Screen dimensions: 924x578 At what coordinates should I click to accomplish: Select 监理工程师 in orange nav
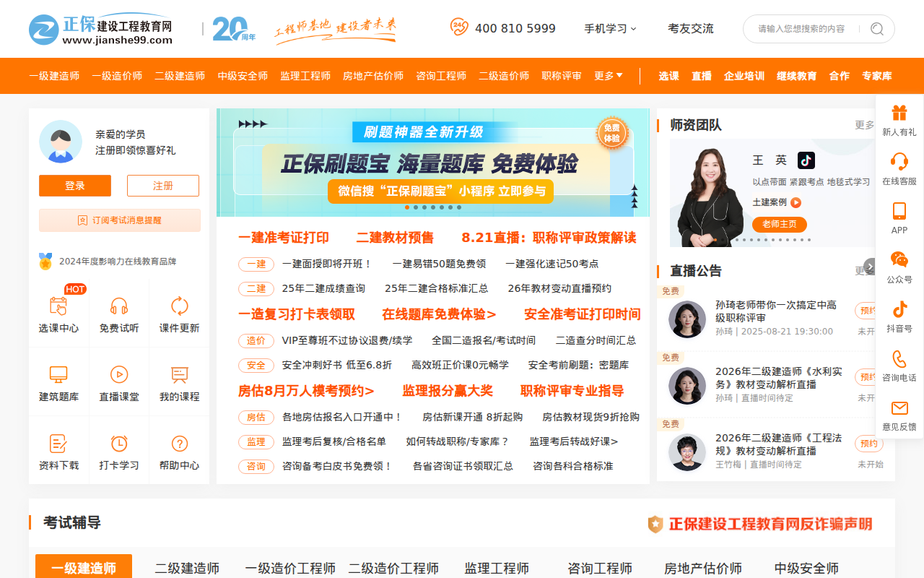pyautogui.click(x=305, y=76)
